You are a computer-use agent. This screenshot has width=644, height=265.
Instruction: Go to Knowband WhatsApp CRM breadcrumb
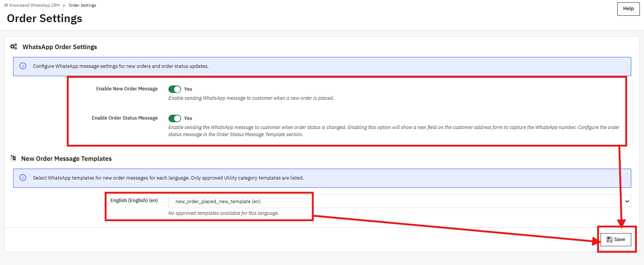pyautogui.click(x=35, y=5)
